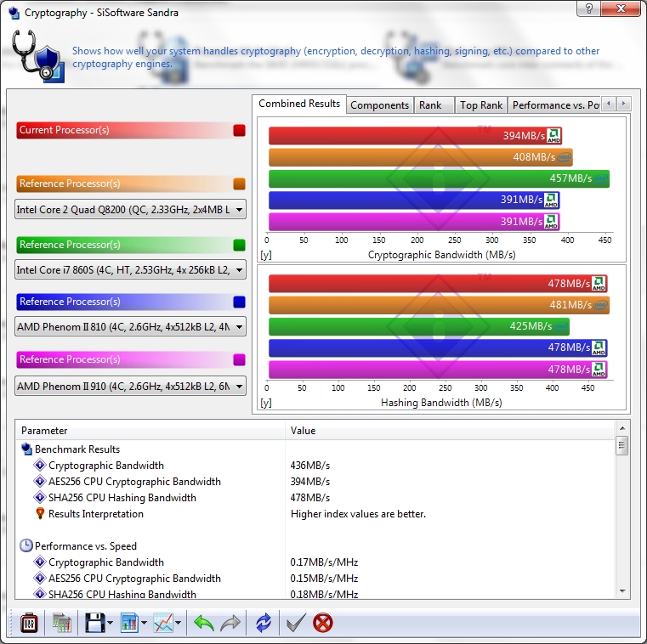Open the options (mixer) icon in bottom toolbar

[29, 623]
